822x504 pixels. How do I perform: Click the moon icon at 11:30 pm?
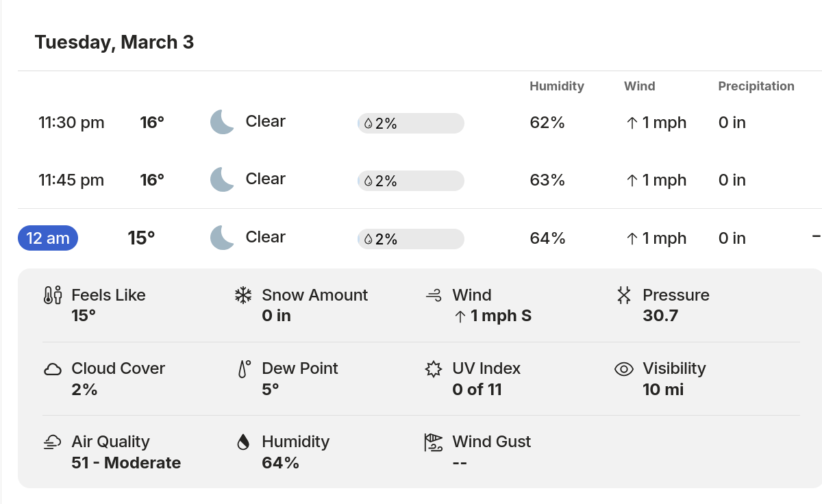point(222,122)
